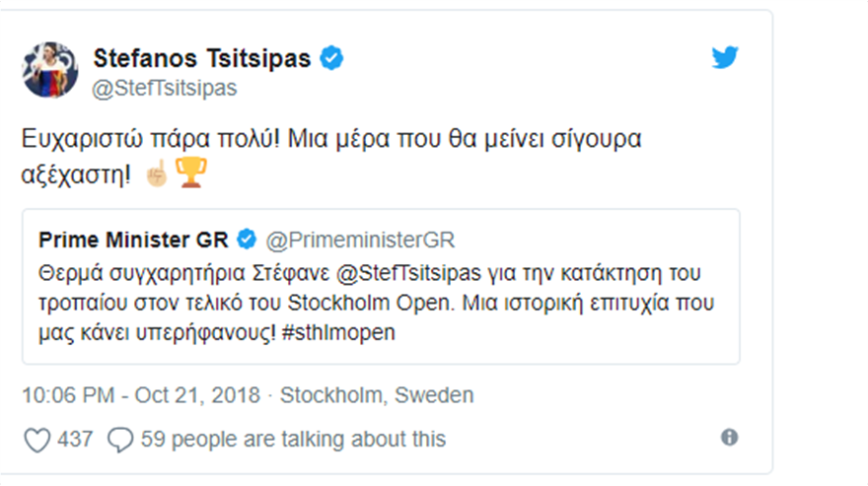Open "59 people are talking about this"

click(x=293, y=440)
